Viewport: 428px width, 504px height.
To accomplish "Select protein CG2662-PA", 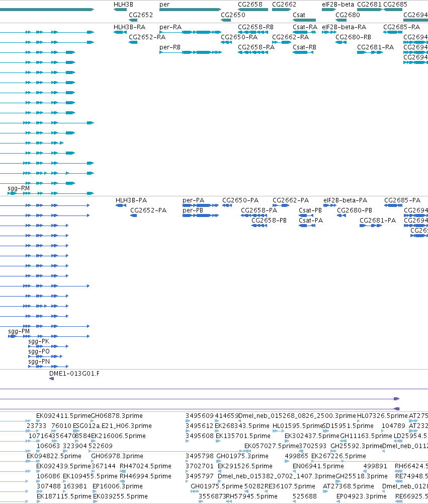I will pos(291,200).
